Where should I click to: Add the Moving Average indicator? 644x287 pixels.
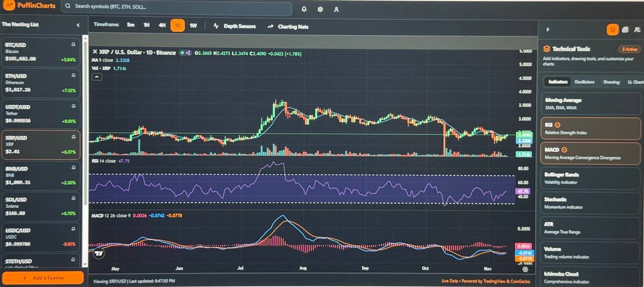(x=590, y=103)
